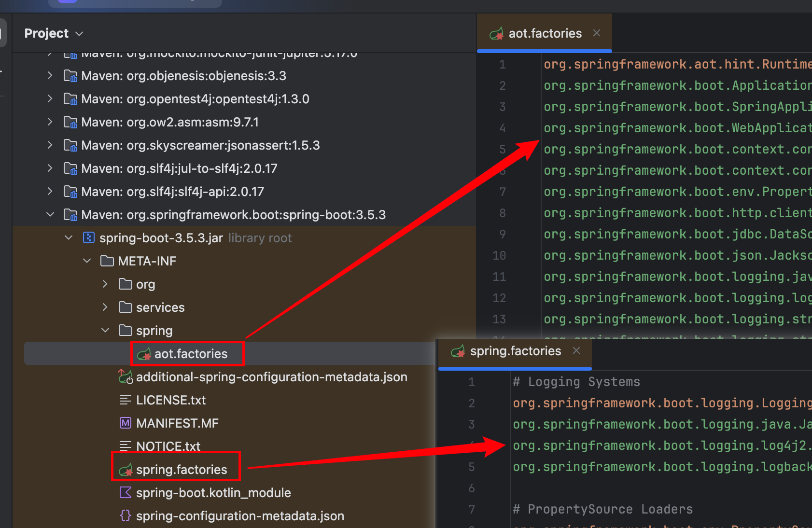Screen dimensions: 812x528
Task: Click the opentest4j library icon
Action: 70,99
